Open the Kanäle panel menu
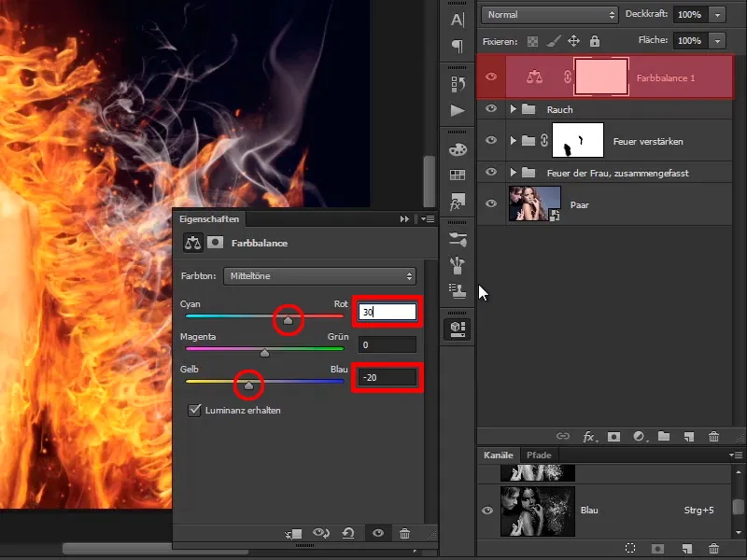The width and height of the screenshot is (747, 560). tap(736, 455)
